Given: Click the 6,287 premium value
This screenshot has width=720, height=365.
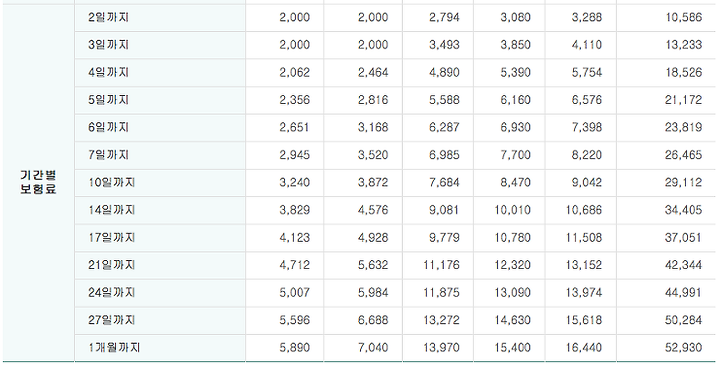Looking at the screenshot, I should 444,127.
